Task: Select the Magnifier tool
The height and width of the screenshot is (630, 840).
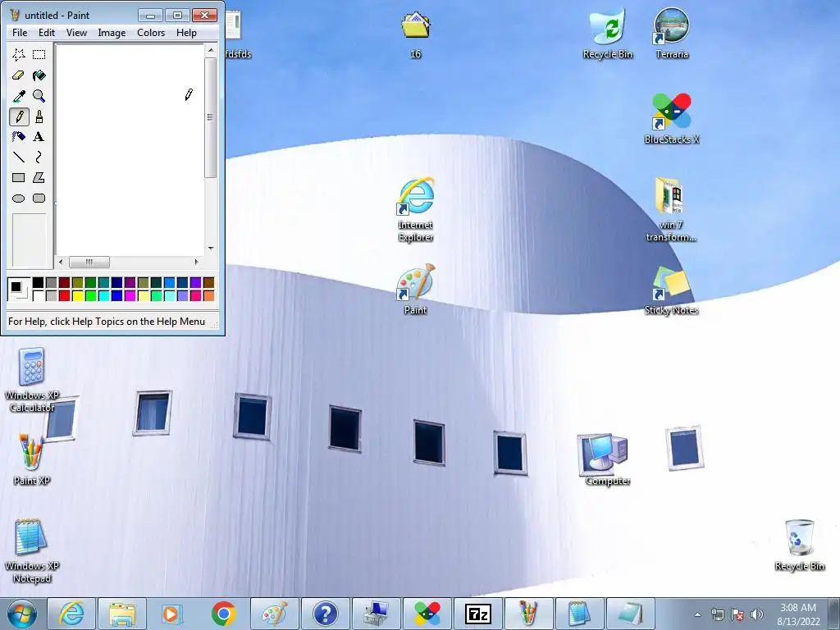Action: (39, 96)
